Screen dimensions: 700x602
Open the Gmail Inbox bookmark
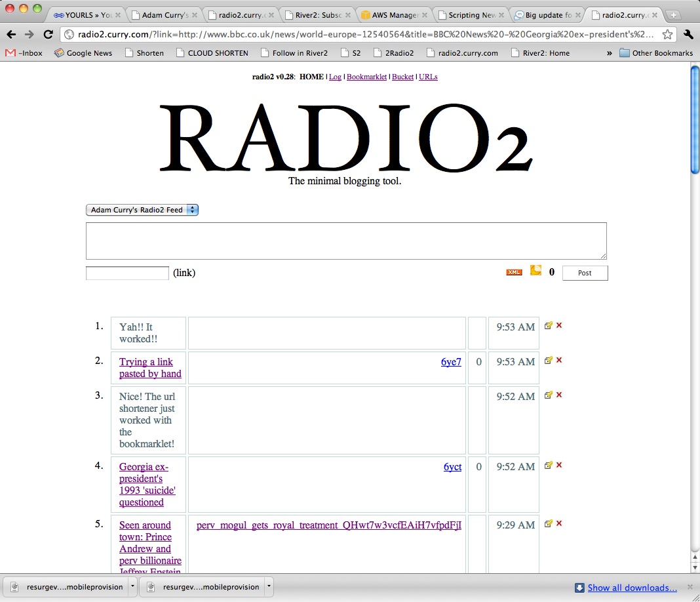point(24,53)
